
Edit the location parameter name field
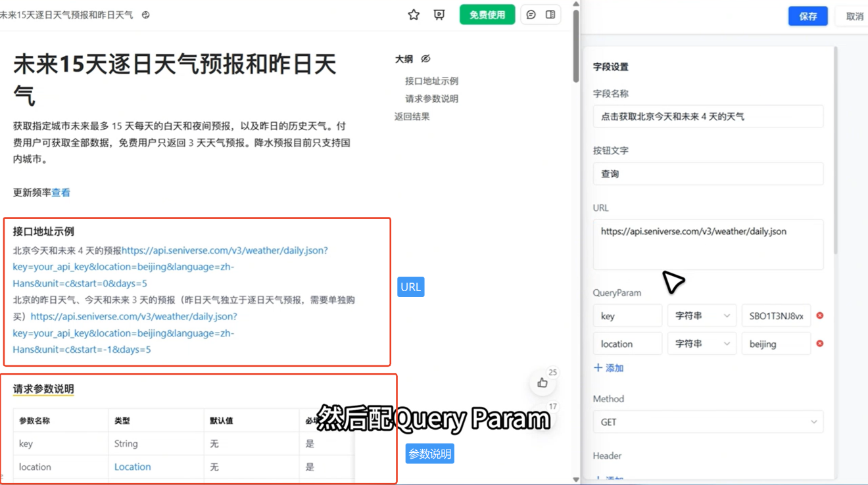[x=627, y=344]
